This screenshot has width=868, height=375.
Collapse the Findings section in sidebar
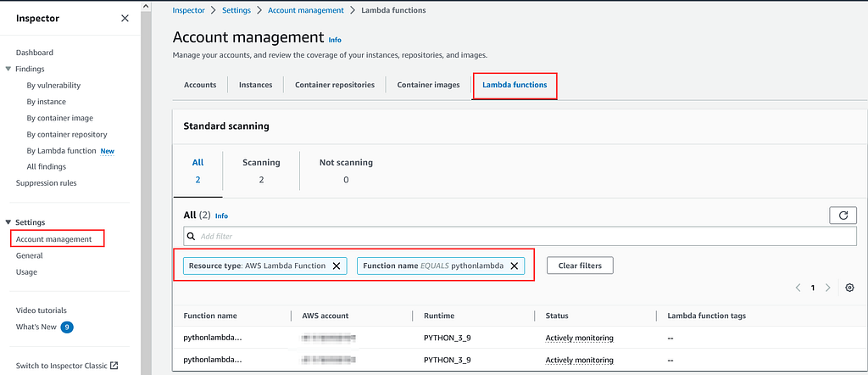point(8,70)
